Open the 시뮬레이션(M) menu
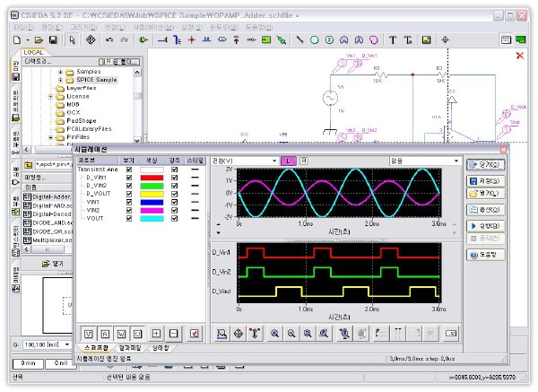This screenshot has height=392, width=538. click(x=153, y=27)
